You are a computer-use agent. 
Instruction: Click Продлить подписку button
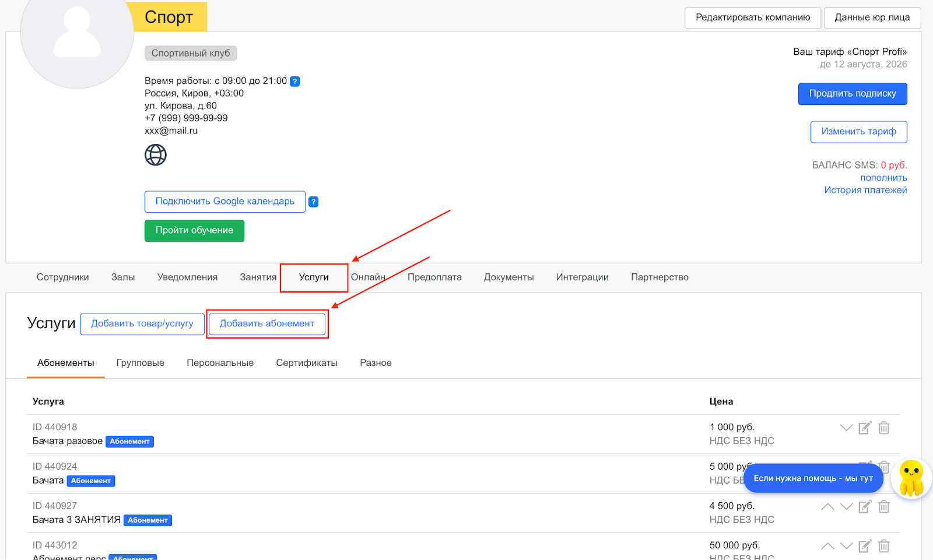coord(852,94)
